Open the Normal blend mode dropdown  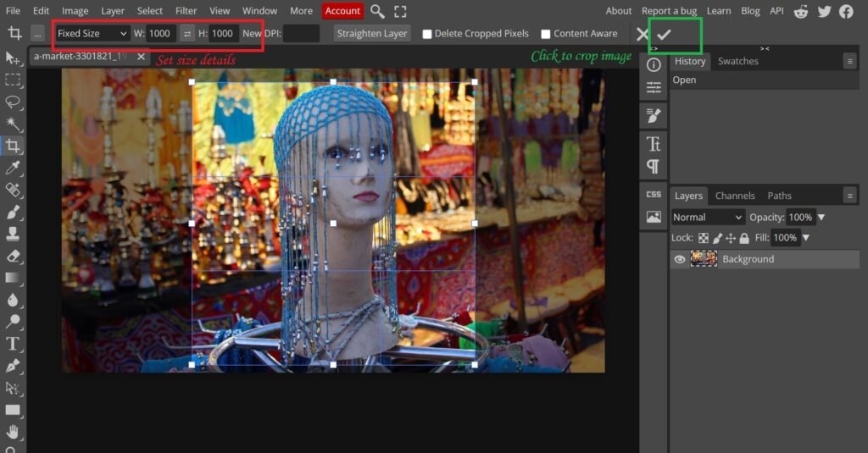(x=708, y=218)
